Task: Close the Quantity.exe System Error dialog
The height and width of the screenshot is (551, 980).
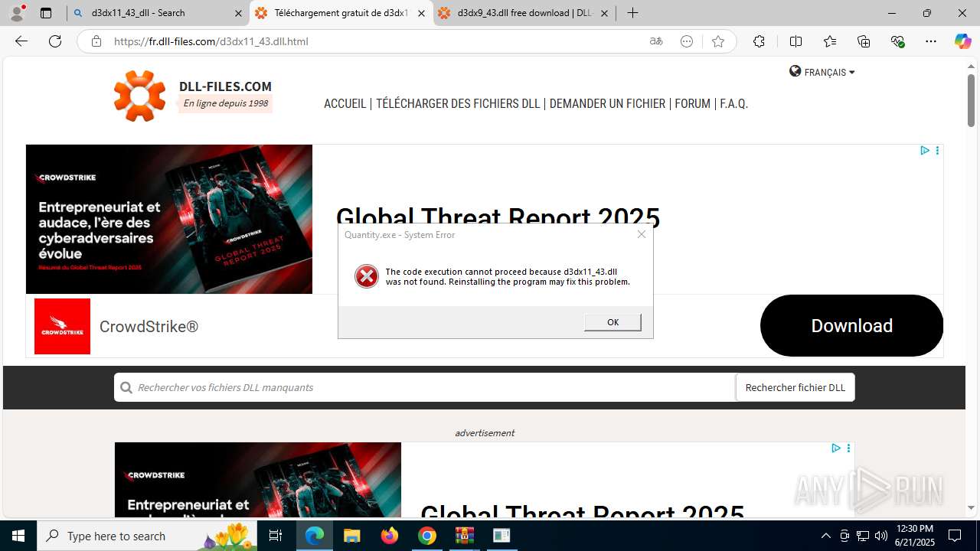Action: tap(642, 234)
